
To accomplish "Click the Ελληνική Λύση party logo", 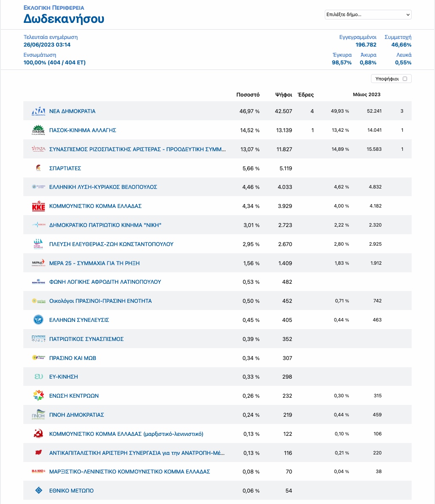I will pyautogui.click(x=38, y=187).
